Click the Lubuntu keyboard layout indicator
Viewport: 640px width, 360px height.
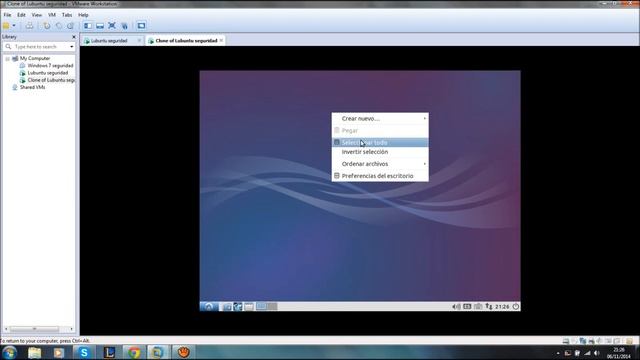(x=467, y=307)
